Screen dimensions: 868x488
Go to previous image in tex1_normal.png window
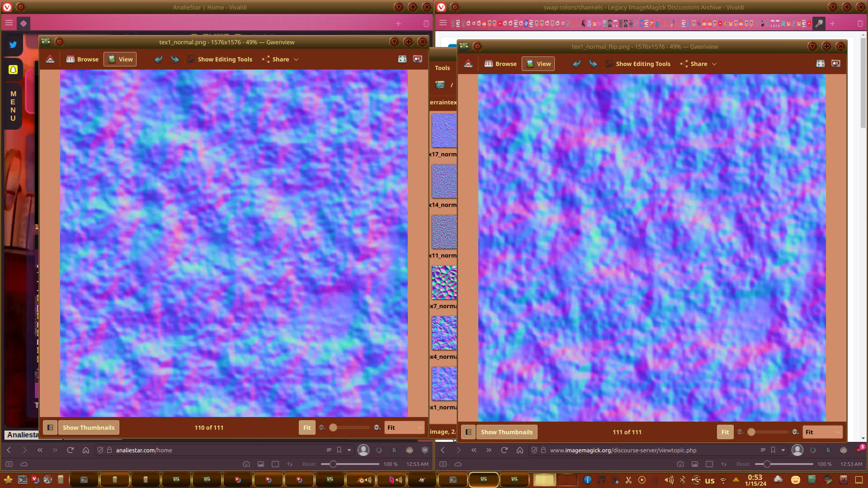pos(159,59)
